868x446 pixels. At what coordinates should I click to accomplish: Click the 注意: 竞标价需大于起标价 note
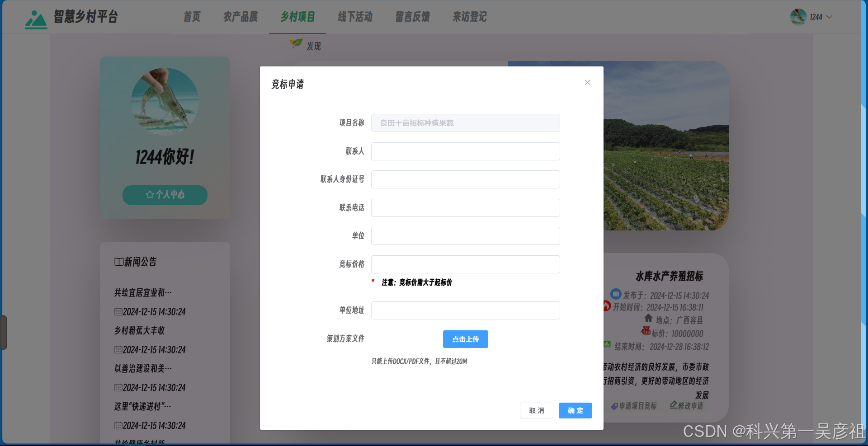pyautogui.click(x=416, y=282)
